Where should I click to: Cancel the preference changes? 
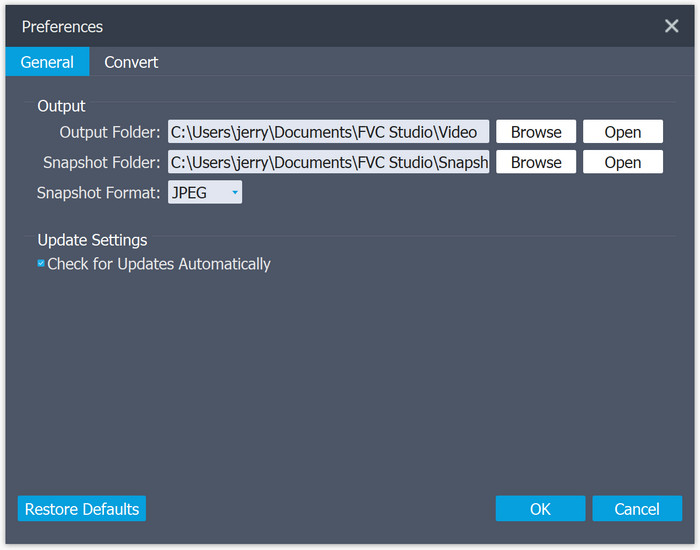636,509
